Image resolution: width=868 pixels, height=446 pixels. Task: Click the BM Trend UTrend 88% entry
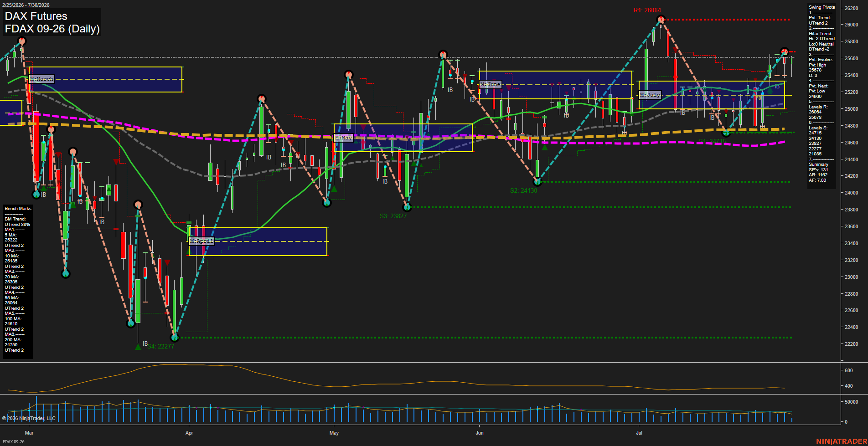(17, 222)
